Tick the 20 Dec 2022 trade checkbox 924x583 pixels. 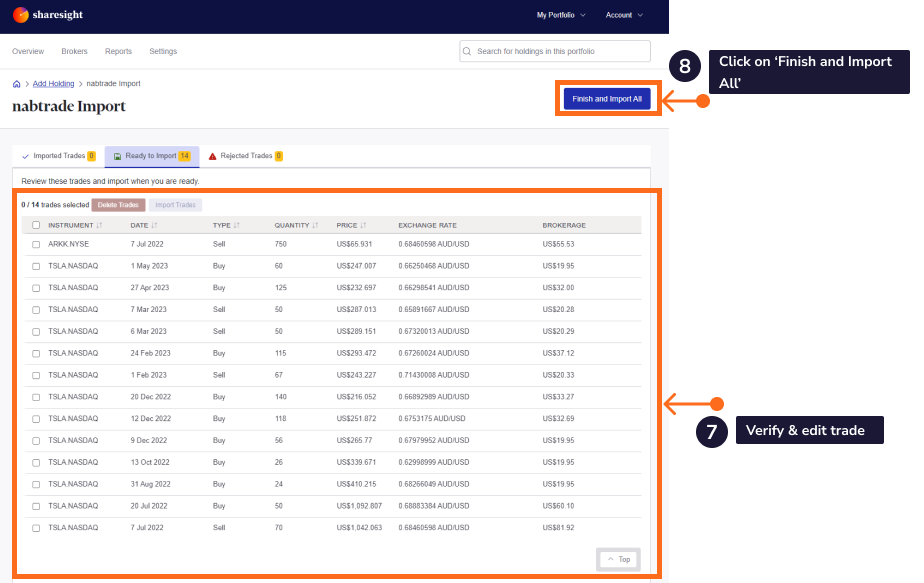pyautogui.click(x=36, y=397)
